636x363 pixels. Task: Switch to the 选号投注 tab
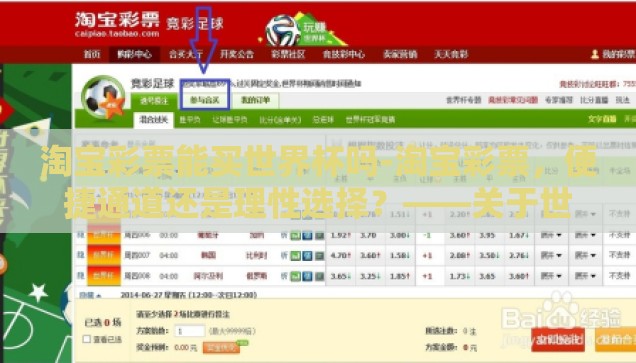pyautogui.click(x=154, y=101)
